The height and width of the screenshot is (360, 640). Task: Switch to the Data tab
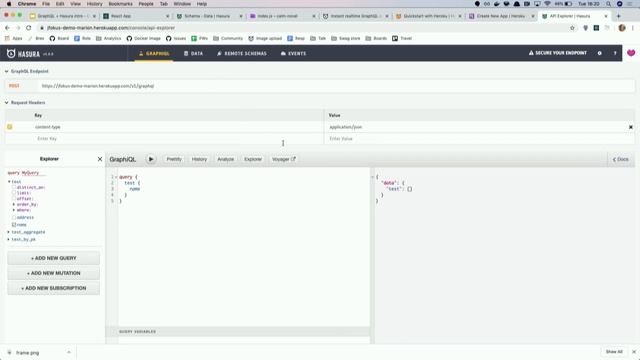click(x=193, y=53)
